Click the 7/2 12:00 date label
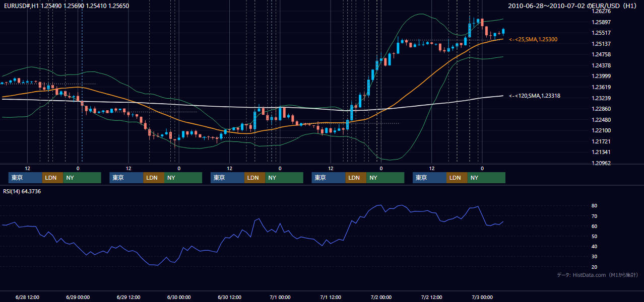 [432, 297]
